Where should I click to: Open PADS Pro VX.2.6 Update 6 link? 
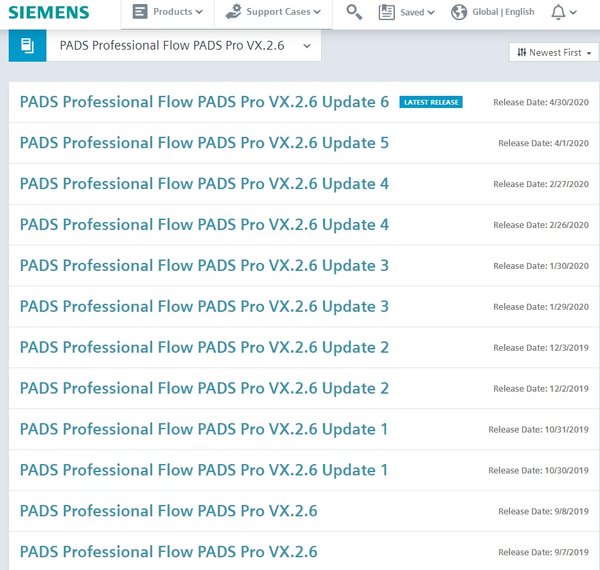click(x=204, y=102)
